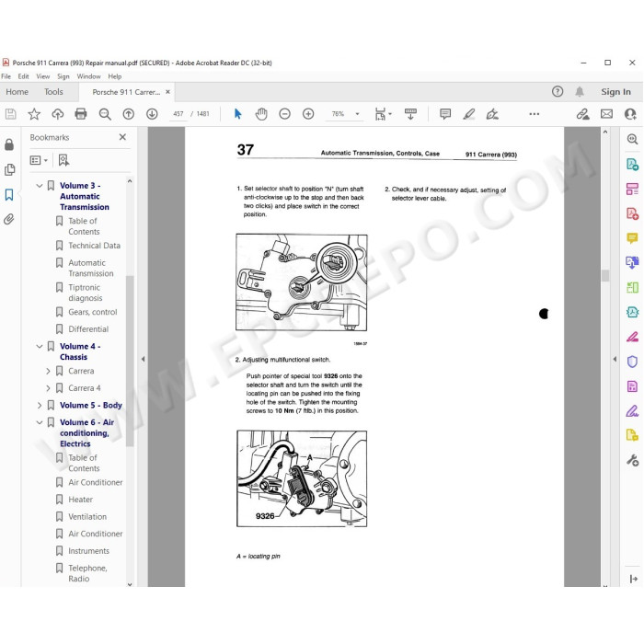Viewport: 644px width, 644px height.
Task: Toggle scrolling mode via keyboard icon
Action: click(410, 114)
